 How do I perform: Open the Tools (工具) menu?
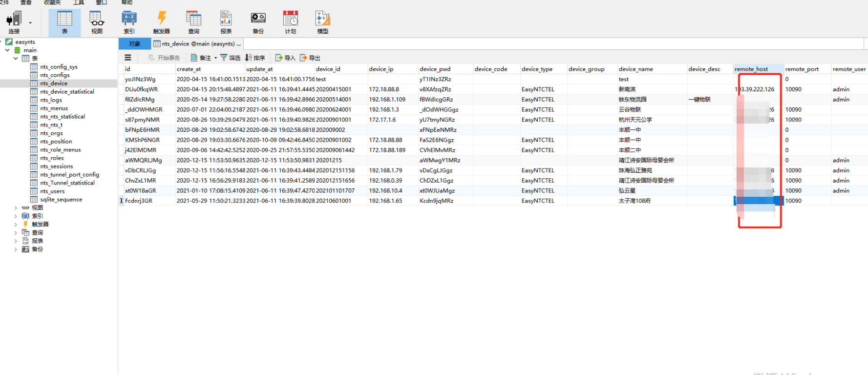(79, 2)
